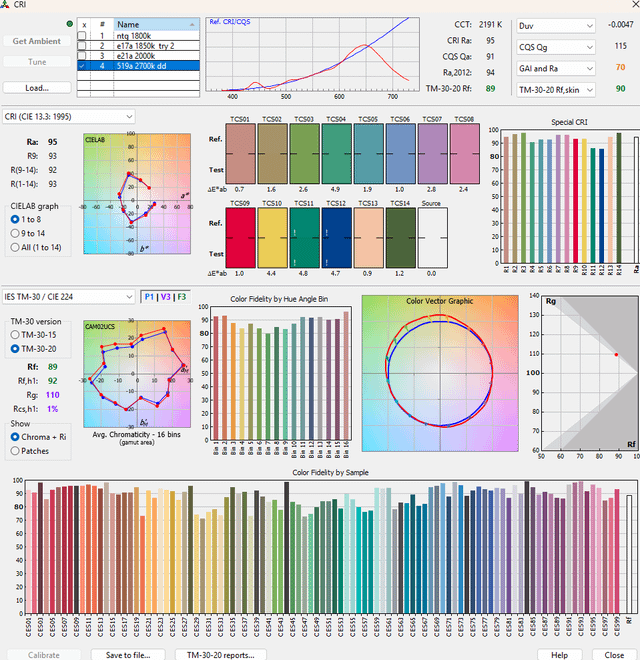Open the IES TM-30 / CIE 224 dropdown
This screenshot has height=660, width=640.
[x=69, y=297]
